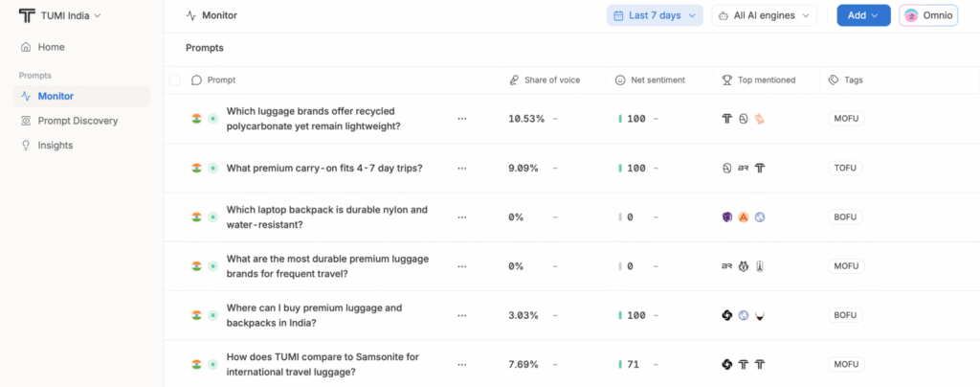Click the BOFU tag on laptop backpack row

tap(846, 216)
